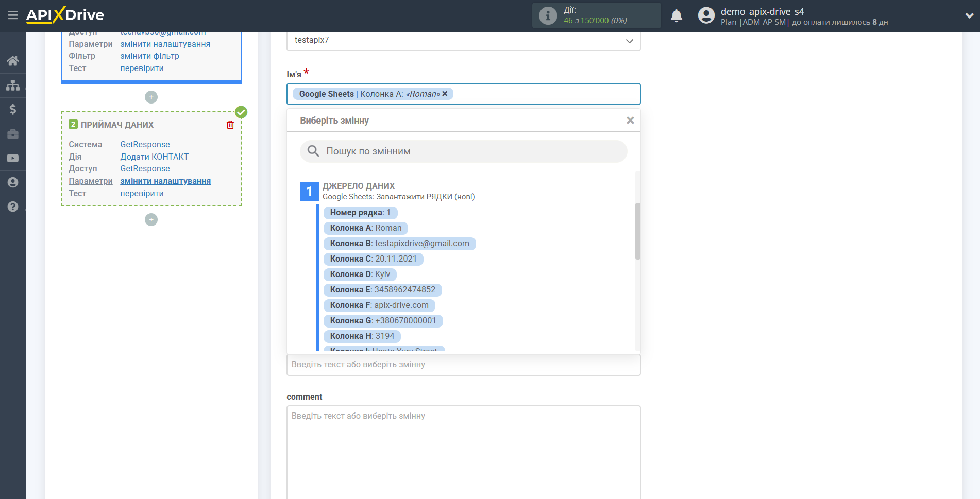
Task: Open receiver змінити налаштування link
Action: coord(165,181)
